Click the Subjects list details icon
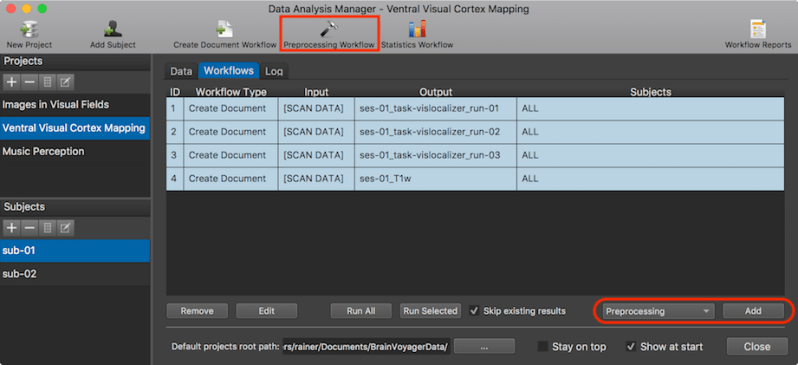Screen dimensions: 798x365 click(47, 228)
